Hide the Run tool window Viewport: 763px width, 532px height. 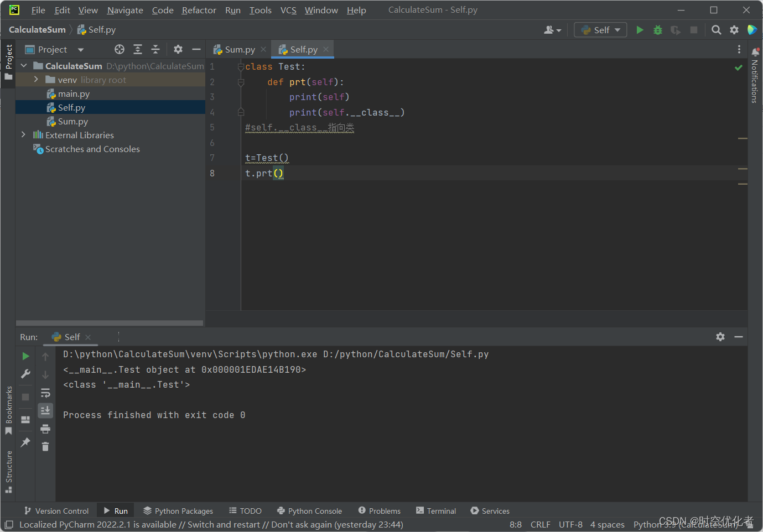point(739,337)
